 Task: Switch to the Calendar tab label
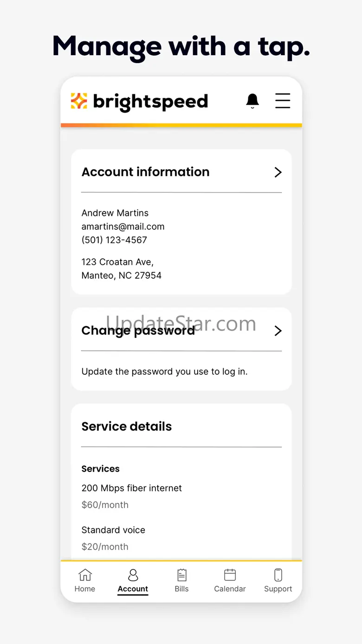(x=230, y=589)
